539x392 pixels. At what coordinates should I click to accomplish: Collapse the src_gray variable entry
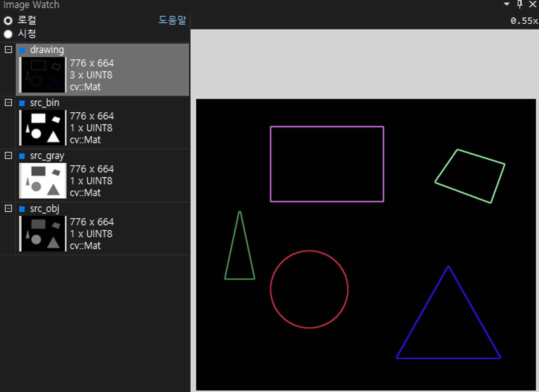(8, 156)
